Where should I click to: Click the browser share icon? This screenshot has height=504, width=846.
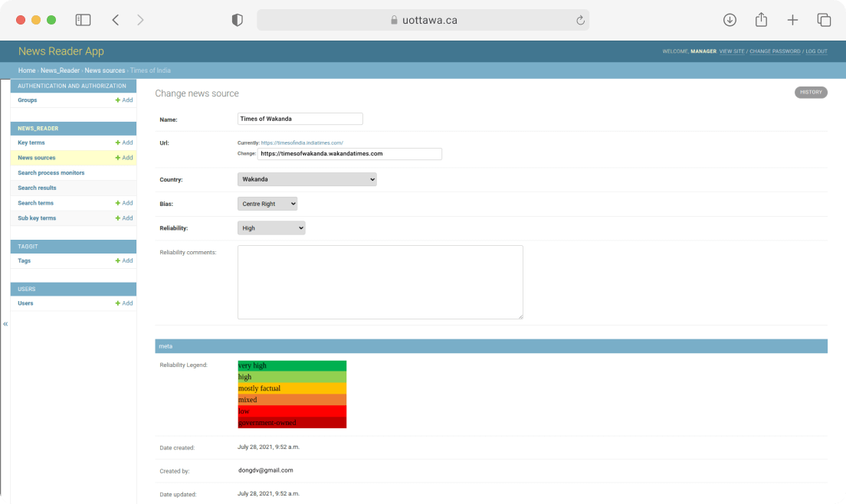point(761,19)
